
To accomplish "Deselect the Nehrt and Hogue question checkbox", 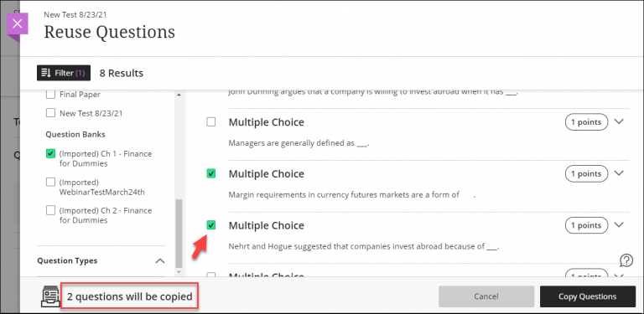I will click(210, 225).
